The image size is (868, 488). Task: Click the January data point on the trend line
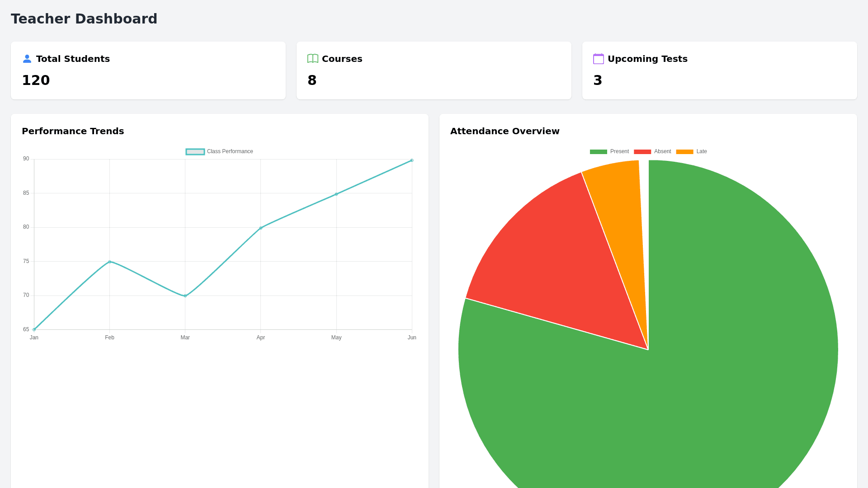click(34, 329)
